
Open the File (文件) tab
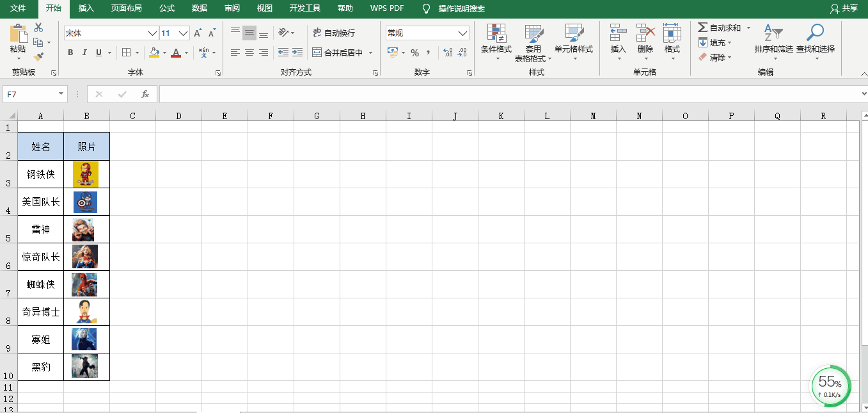point(18,8)
